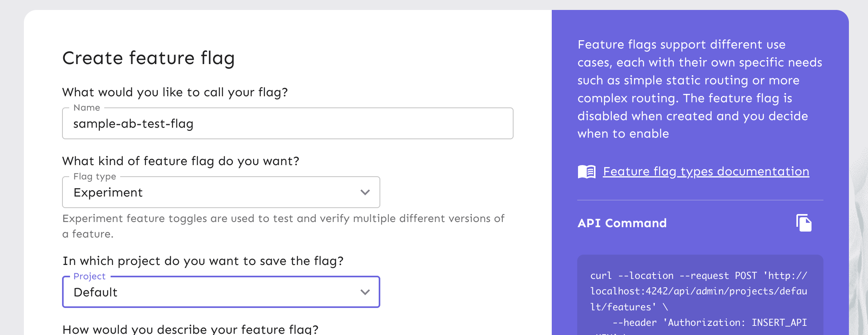
Task: Copy the API command with the copy icon
Action: click(804, 223)
